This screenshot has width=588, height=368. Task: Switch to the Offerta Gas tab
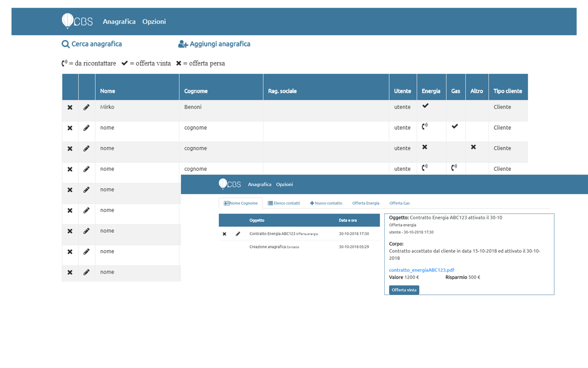(400, 203)
